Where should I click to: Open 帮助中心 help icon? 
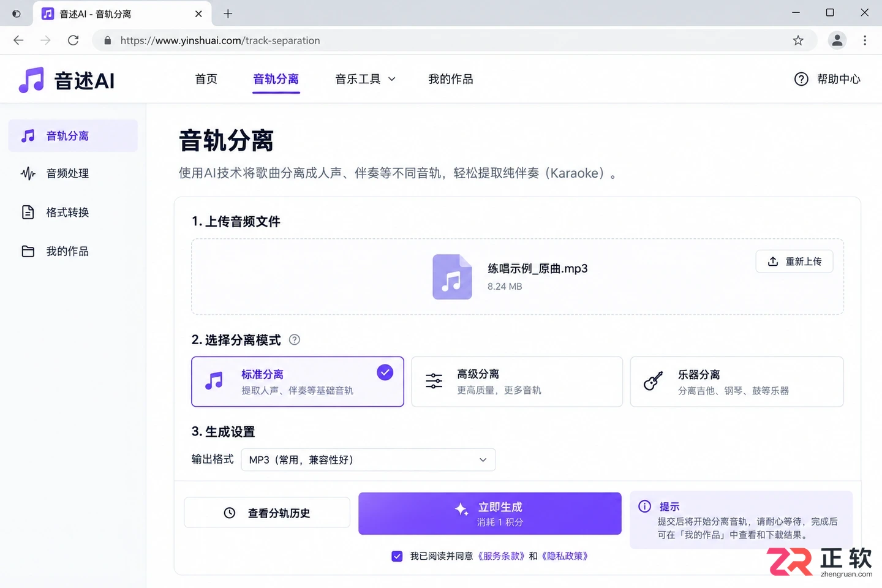point(801,79)
